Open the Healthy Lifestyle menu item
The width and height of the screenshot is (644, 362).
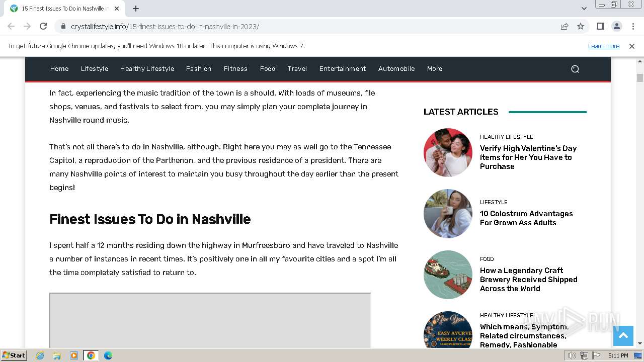[147, 69]
